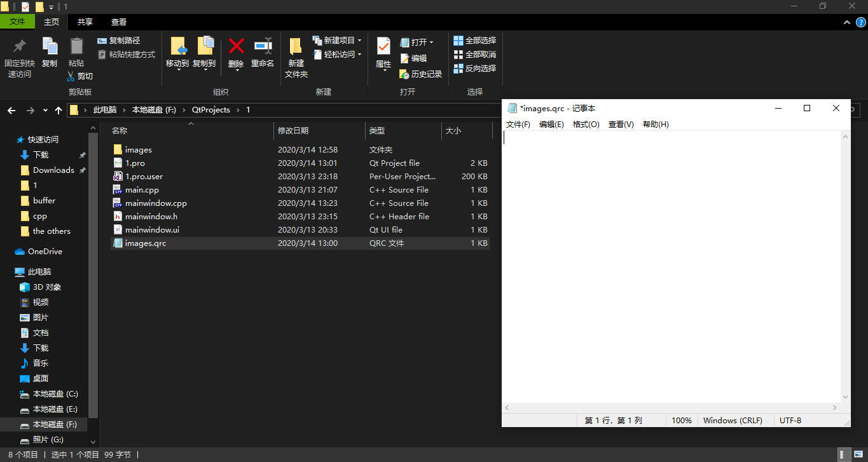This screenshot has width=868, height=462.
Task: Switch to large icons view in status bar
Action: (858, 454)
